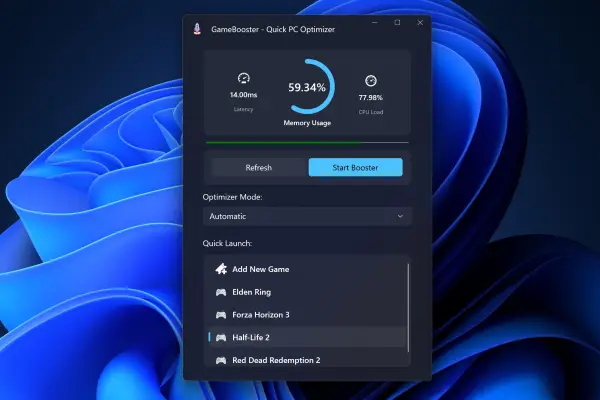Click the Elden Ring gamepad icon
Viewport: 600px width, 400px height.
221,292
